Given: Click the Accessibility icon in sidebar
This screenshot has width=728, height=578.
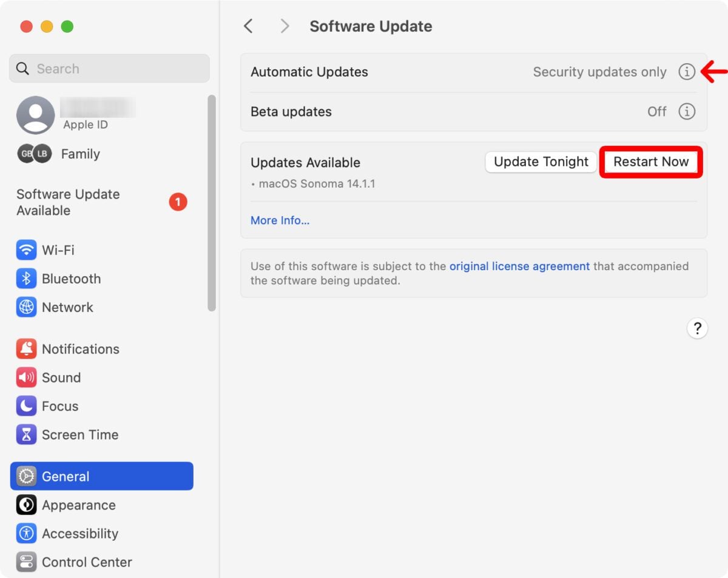Looking at the screenshot, I should [26, 534].
